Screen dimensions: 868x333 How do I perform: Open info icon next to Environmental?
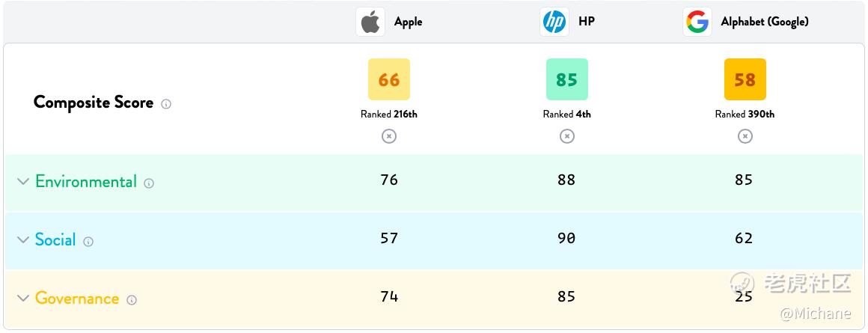pos(149,183)
